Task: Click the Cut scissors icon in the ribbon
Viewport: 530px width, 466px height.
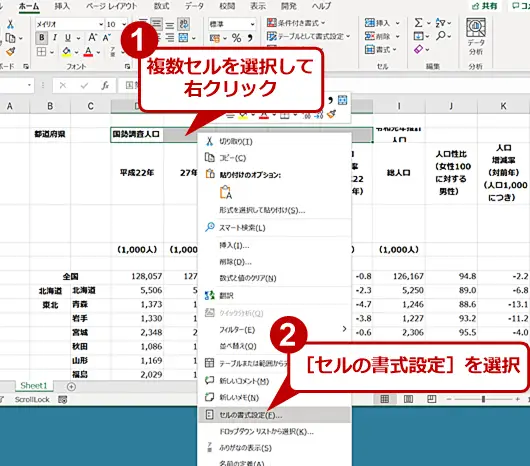Action: pos(10,24)
